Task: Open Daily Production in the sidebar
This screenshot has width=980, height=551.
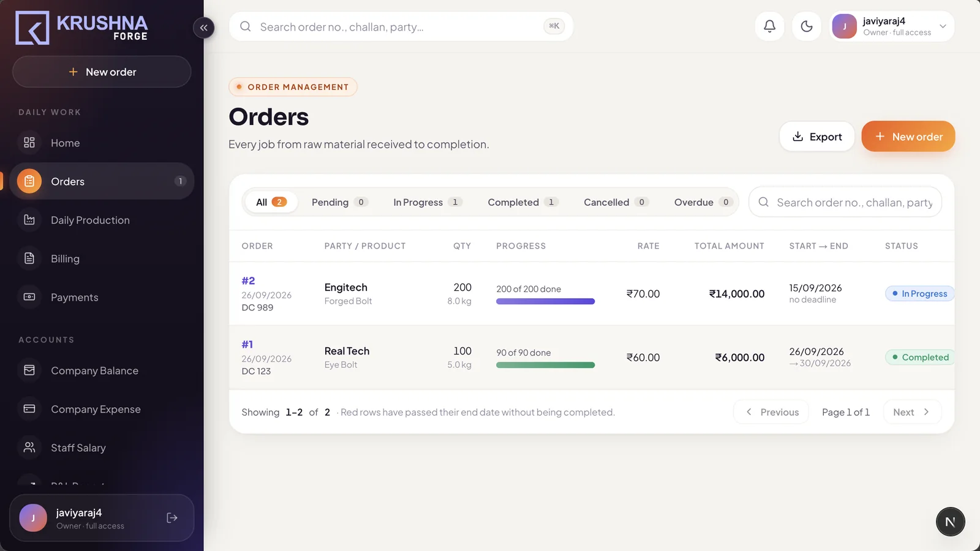Action: click(102, 220)
